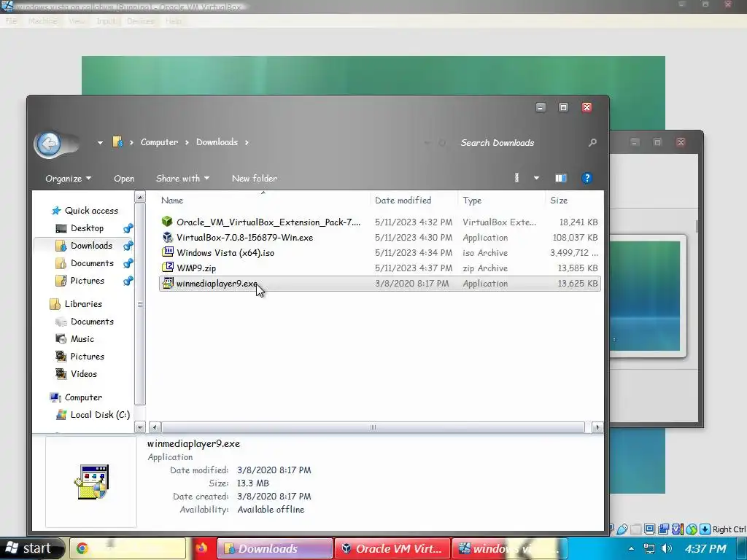Click the change view icon

517,178
